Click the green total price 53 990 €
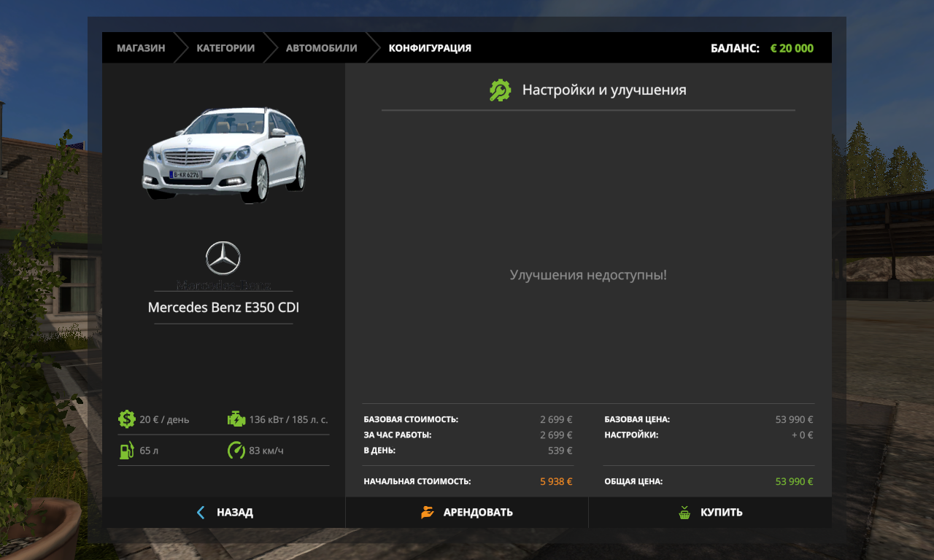The width and height of the screenshot is (934, 560). pyautogui.click(x=794, y=482)
